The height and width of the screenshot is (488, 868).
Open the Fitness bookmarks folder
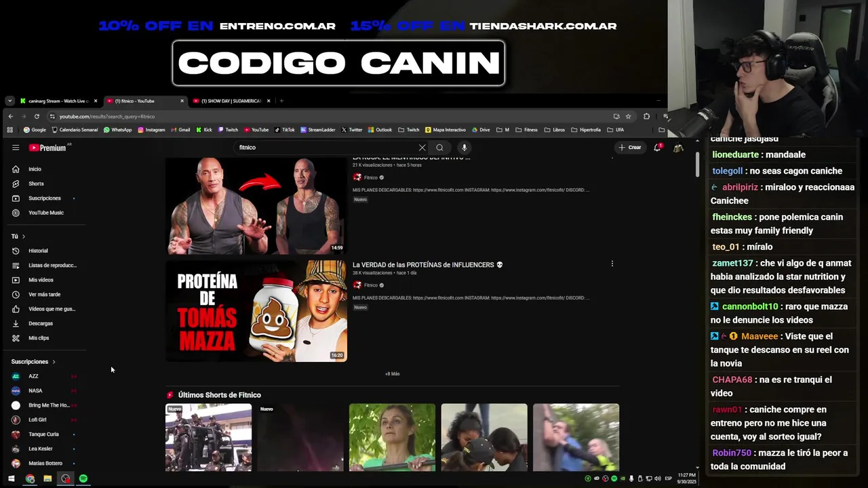[526, 129]
